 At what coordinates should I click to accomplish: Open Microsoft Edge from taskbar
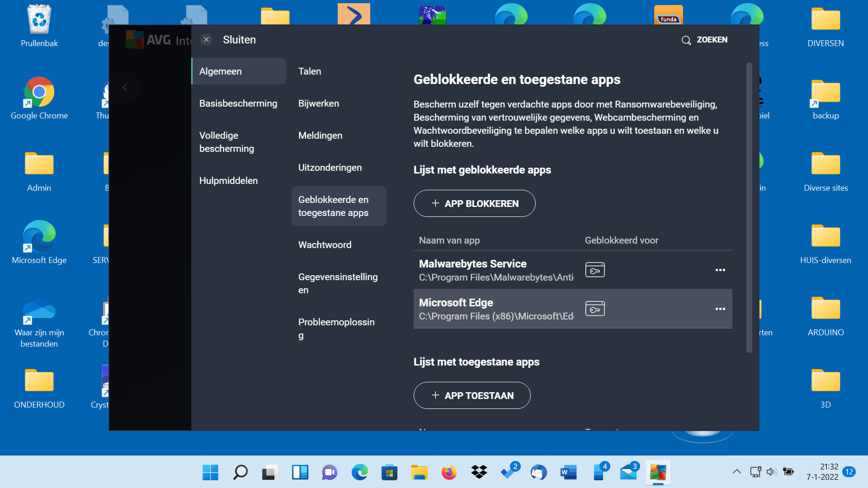(x=359, y=473)
